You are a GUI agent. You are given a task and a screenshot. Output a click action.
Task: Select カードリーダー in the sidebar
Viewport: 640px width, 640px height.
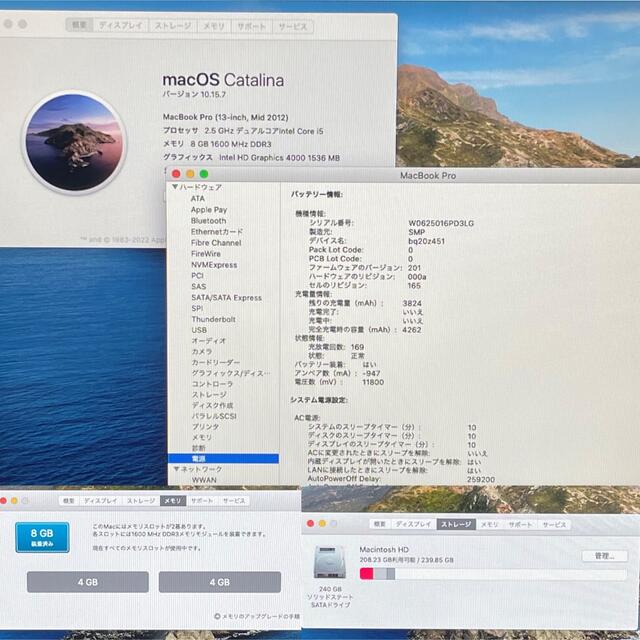point(216,362)
